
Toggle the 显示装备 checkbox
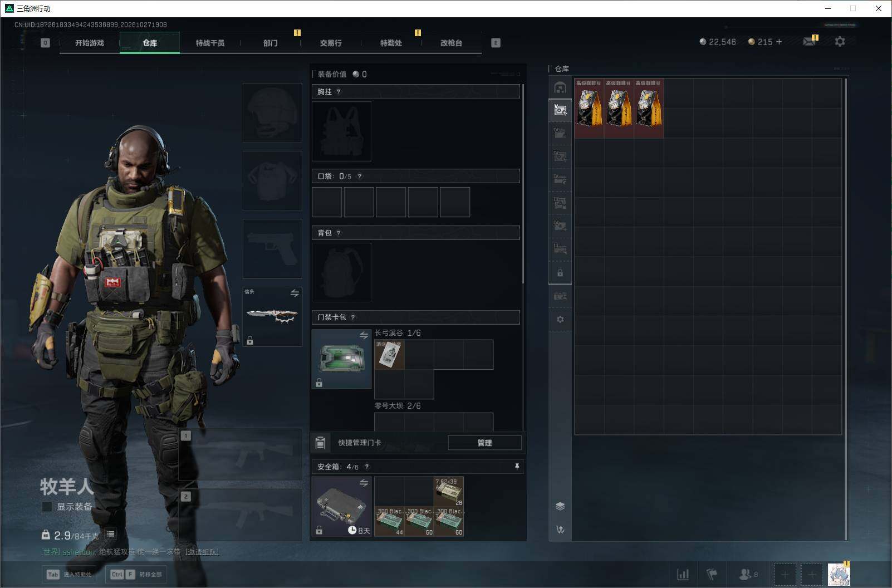point(47,507)
